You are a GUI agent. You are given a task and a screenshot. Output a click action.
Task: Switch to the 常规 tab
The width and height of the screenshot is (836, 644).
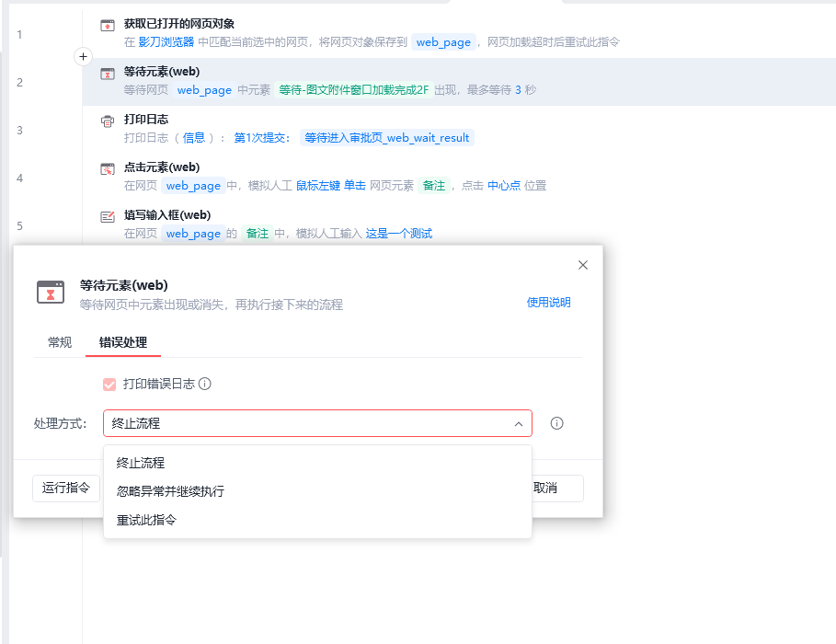coord(60,342)
